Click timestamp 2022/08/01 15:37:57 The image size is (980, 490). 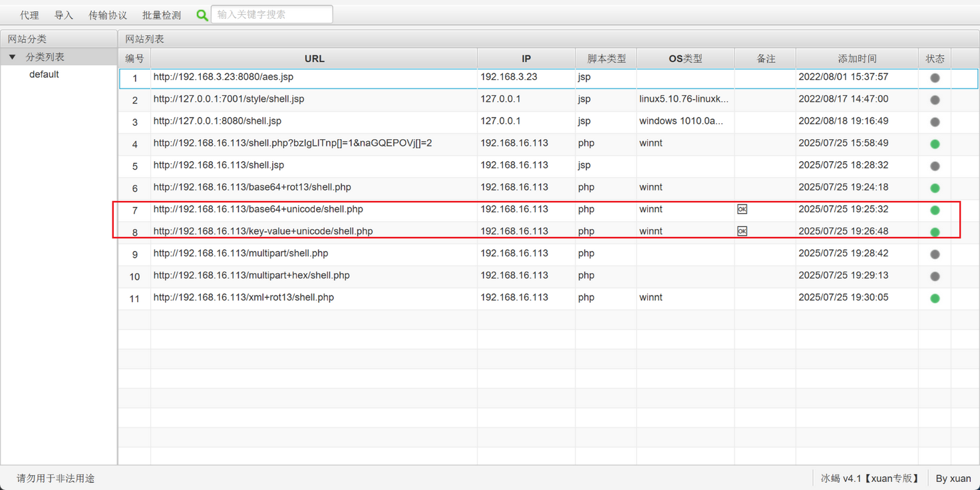843,77
